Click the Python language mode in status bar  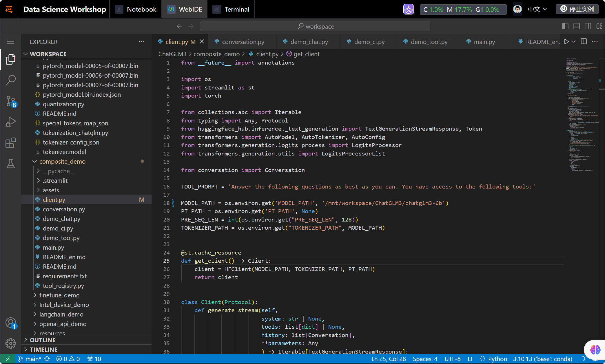tap(497, 359)
